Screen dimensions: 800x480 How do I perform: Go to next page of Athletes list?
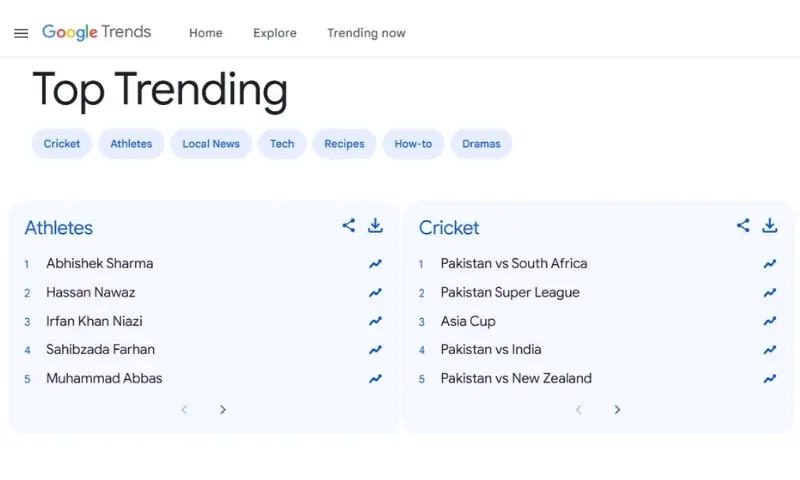[x=223, y=410]
